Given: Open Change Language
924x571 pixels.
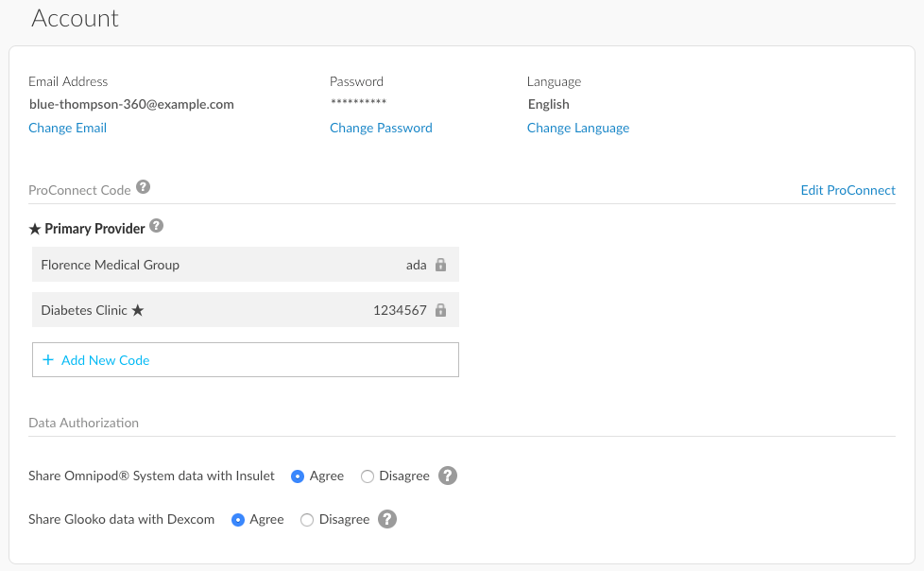Looking at the screenshot, I should 578,128.
